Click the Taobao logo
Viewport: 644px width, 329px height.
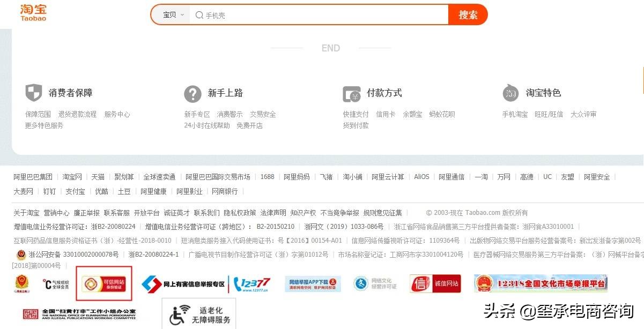tap(33, 13)
